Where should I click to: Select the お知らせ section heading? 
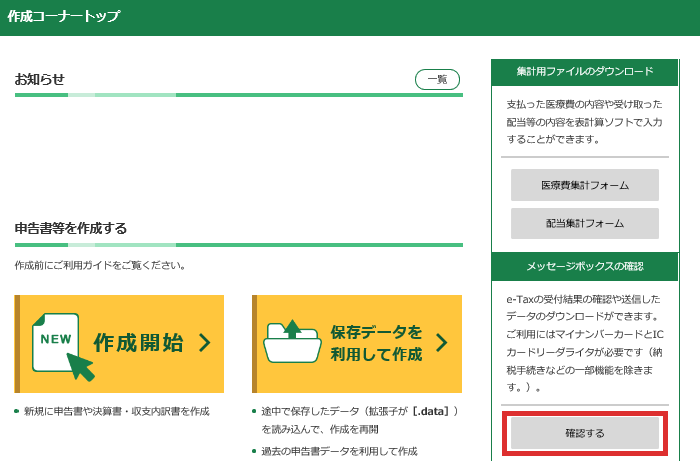pos(40,79)
